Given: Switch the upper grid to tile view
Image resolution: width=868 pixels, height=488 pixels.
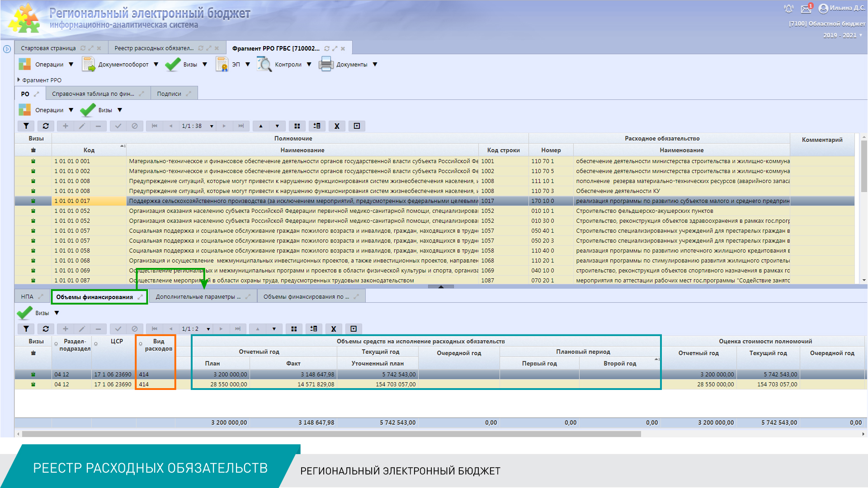Looking at the screenshot, I should 297,126.
